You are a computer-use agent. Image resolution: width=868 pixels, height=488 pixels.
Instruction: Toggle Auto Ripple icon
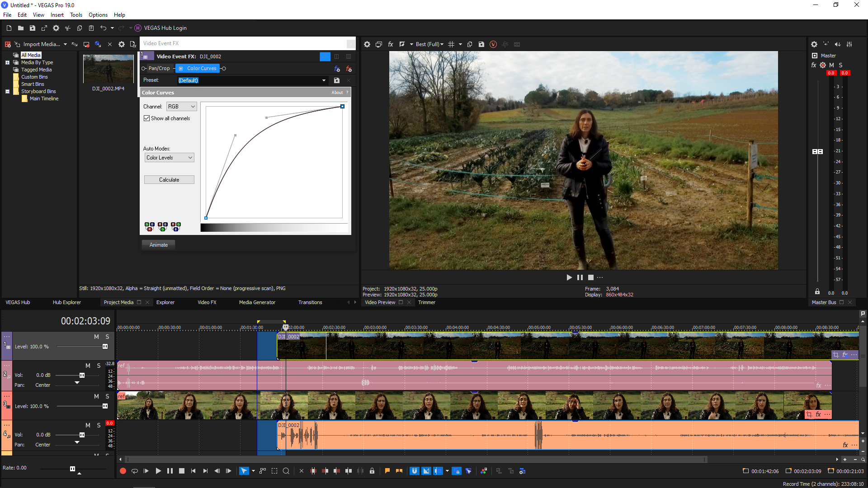click(x=438, y=471)
